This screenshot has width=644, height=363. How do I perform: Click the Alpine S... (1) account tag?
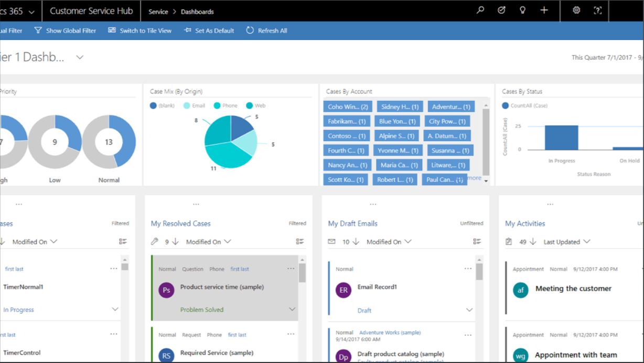(397, 136)
